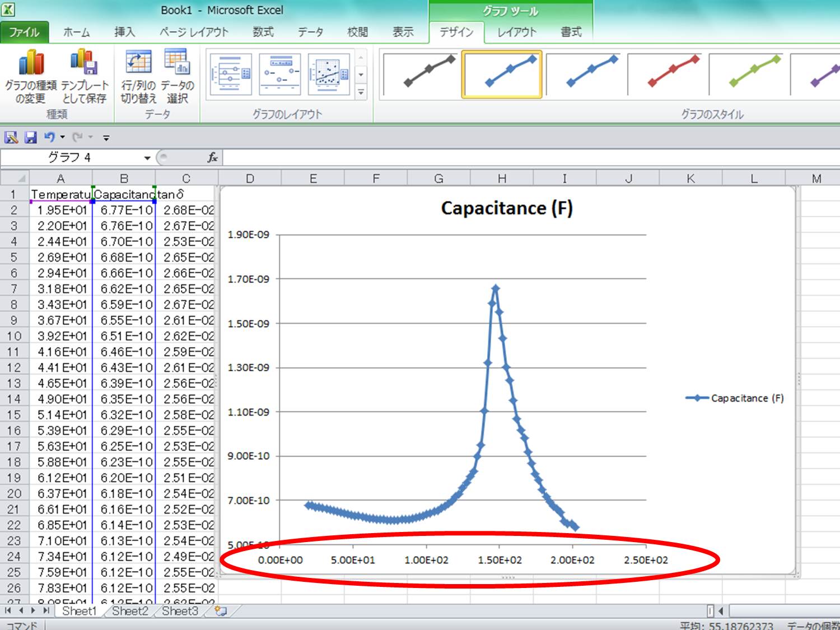Switch to the レイアウト chart tools tab
The image size is (840, 630).
pyautogui.click(x=517, y=32)
